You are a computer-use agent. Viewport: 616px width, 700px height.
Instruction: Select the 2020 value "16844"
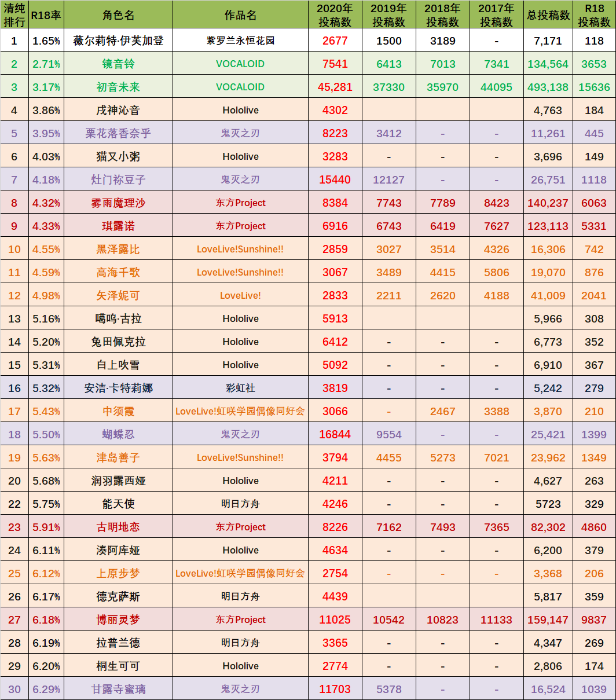(x=335, y=434)
